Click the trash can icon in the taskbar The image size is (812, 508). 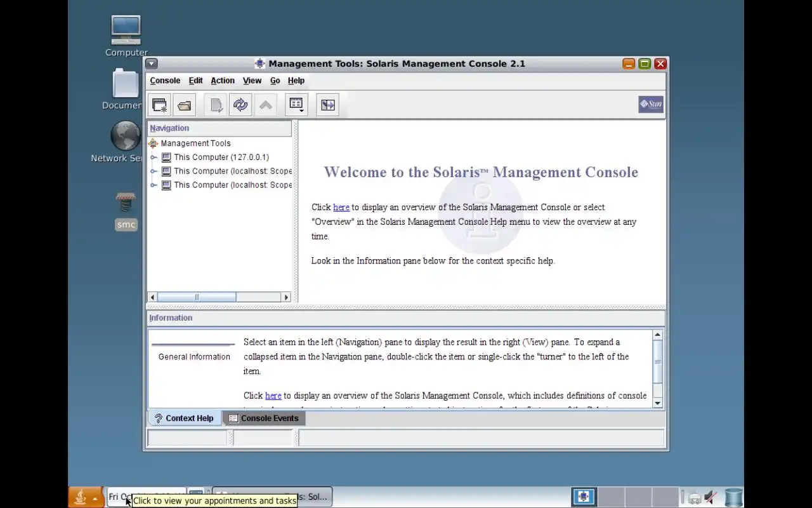point(734,497)
